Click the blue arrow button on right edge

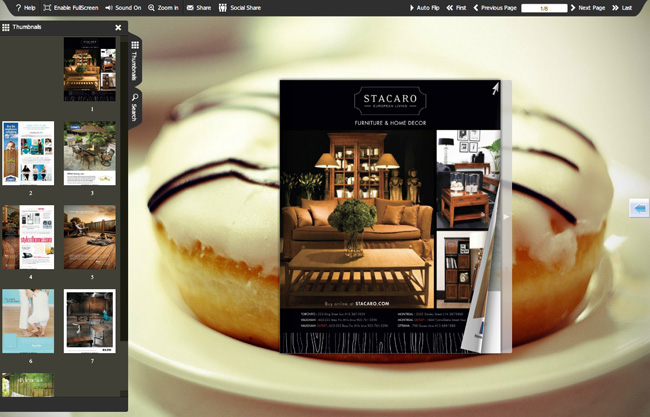(x=639, y=208)
